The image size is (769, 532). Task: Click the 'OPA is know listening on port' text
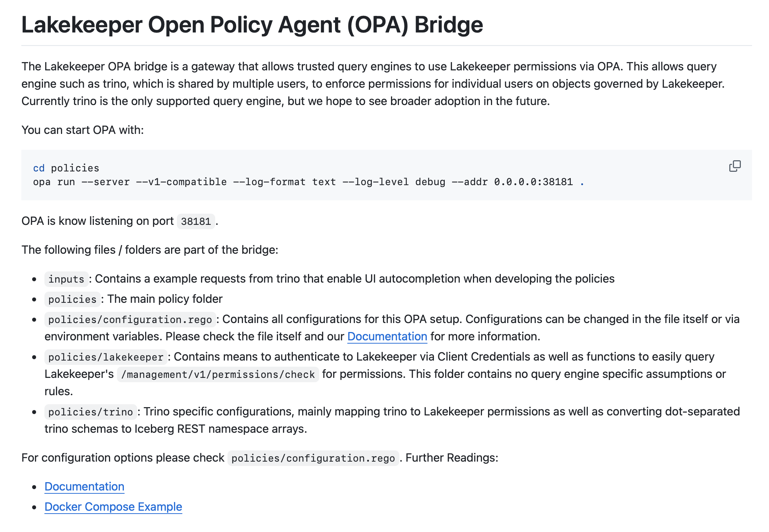97,221
